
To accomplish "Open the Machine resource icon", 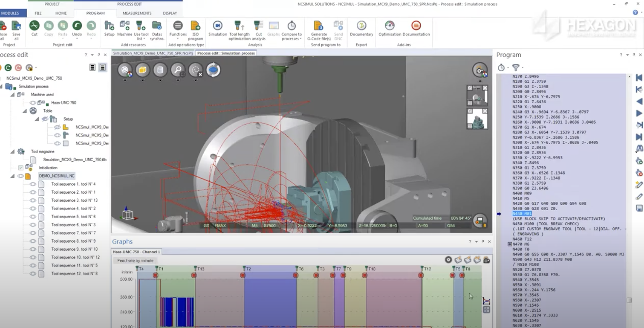I will [125, 26].
